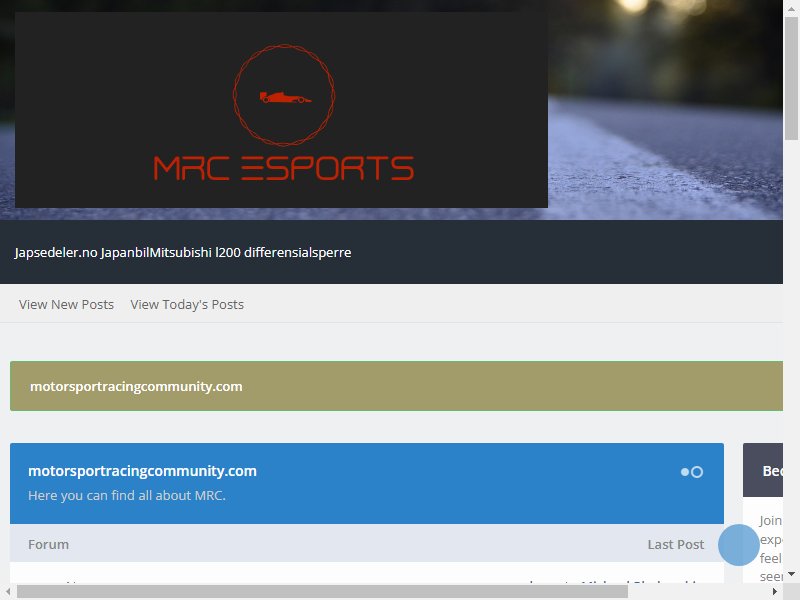Click the Last Post column header
Image resolution: width=800 pixels, height=600 pixels.
[x=676, y=544]
